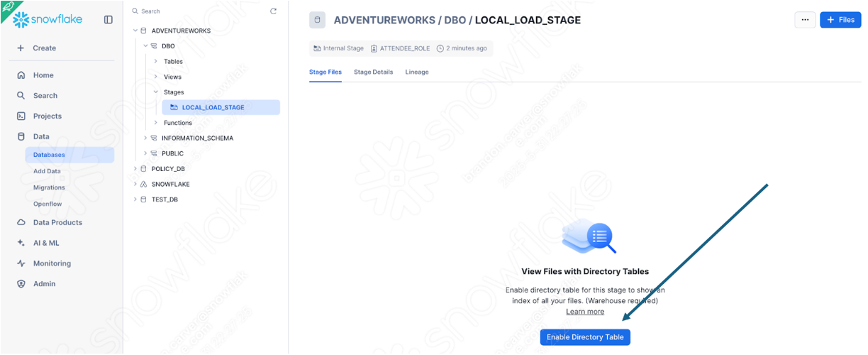
Task: Click the Enable Directory Table button
Action: pyautogui.click(x=585, y=337)
